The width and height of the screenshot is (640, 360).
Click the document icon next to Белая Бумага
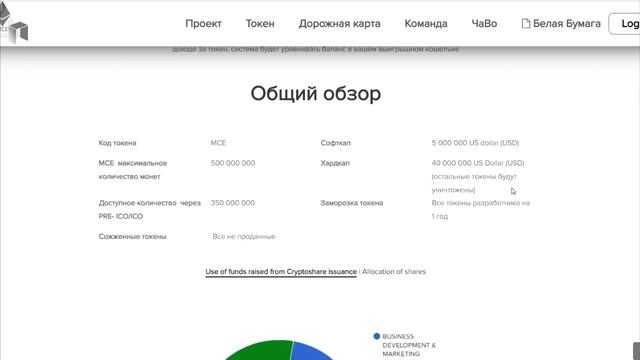[x=526, y=24]
